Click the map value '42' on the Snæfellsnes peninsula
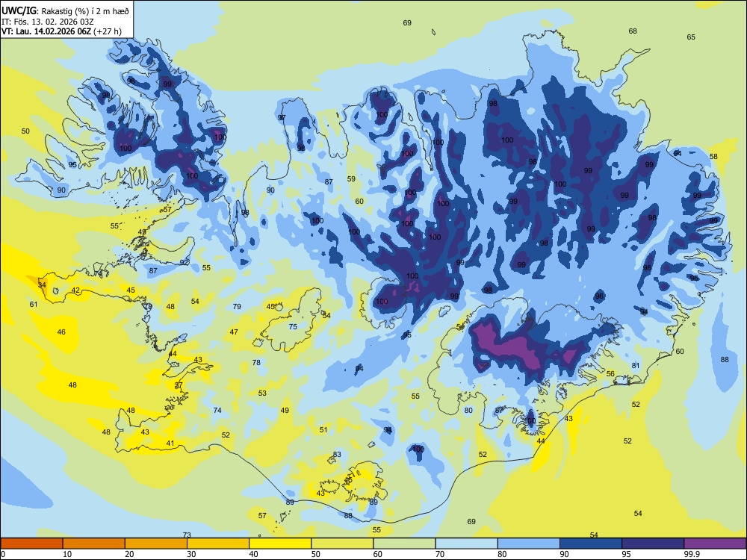 click(x=75, y=290)
